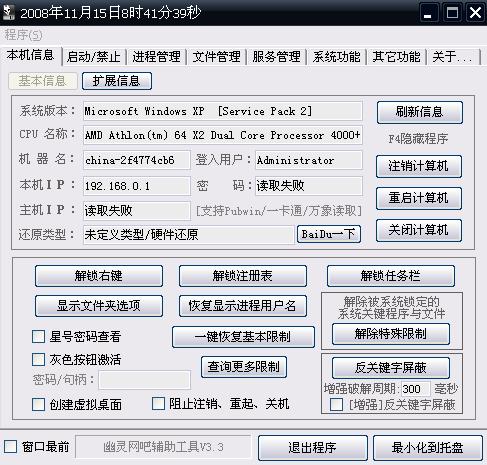Open the 程序(S) menu

click(x=23, y=35)
